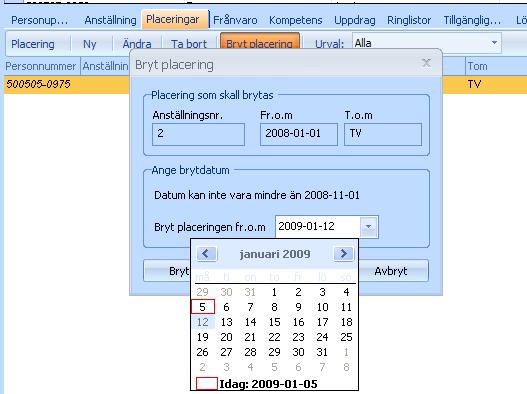Close the Bryt placering dialog

426,63
